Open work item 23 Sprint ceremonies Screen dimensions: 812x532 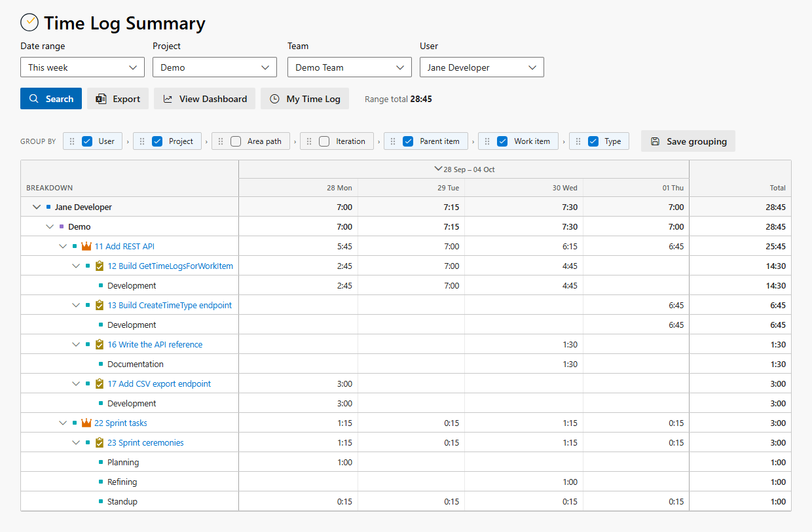145,443
